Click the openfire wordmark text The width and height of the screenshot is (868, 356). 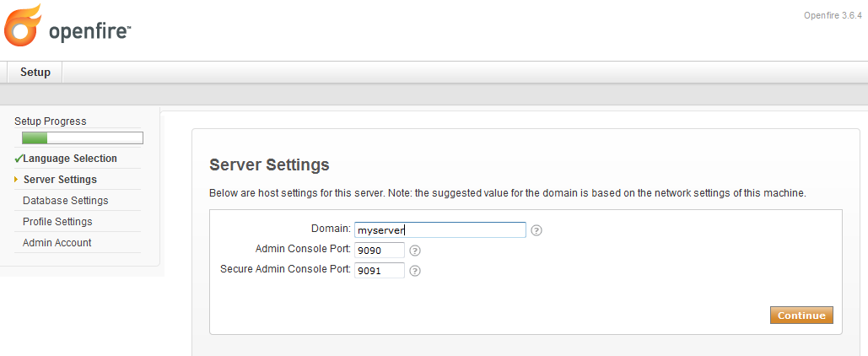pos(89,32)
